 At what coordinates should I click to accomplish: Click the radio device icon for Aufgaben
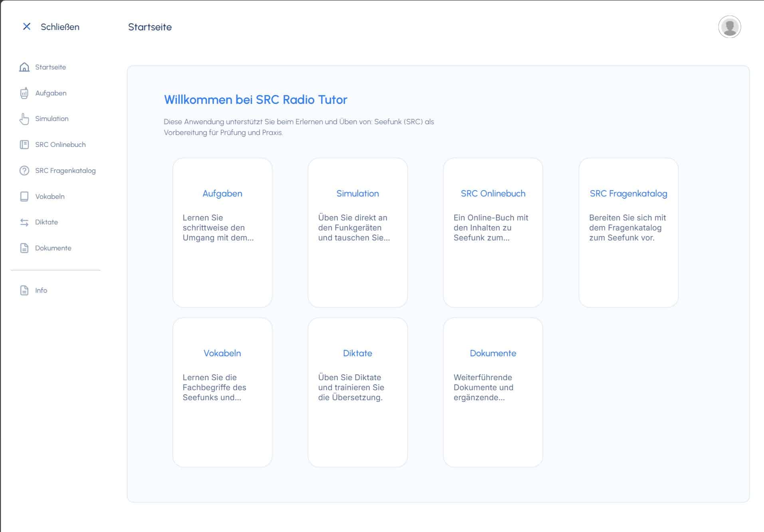24,93
